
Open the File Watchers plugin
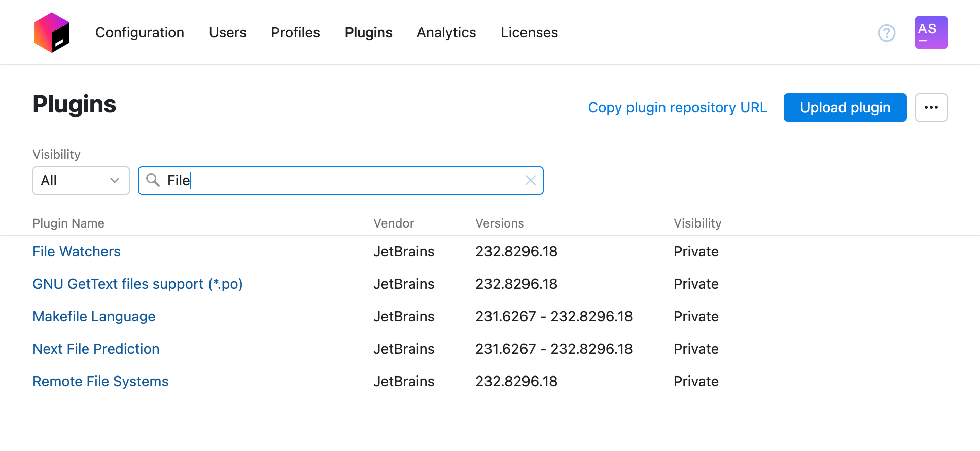[x=77, y=252]
